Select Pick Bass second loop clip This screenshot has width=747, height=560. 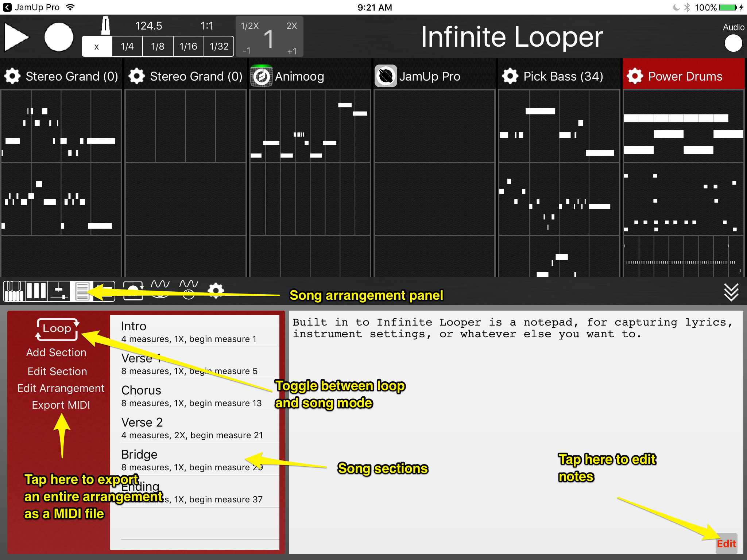(559, 199)
